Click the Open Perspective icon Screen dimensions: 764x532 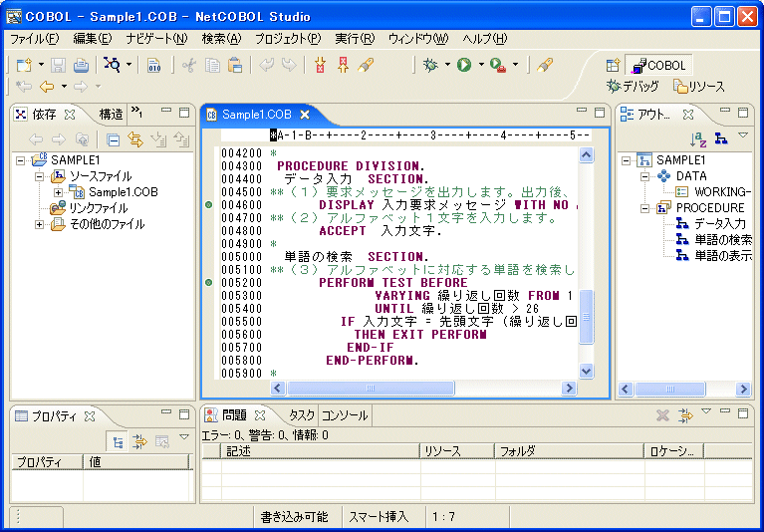(x=613, y=65)
